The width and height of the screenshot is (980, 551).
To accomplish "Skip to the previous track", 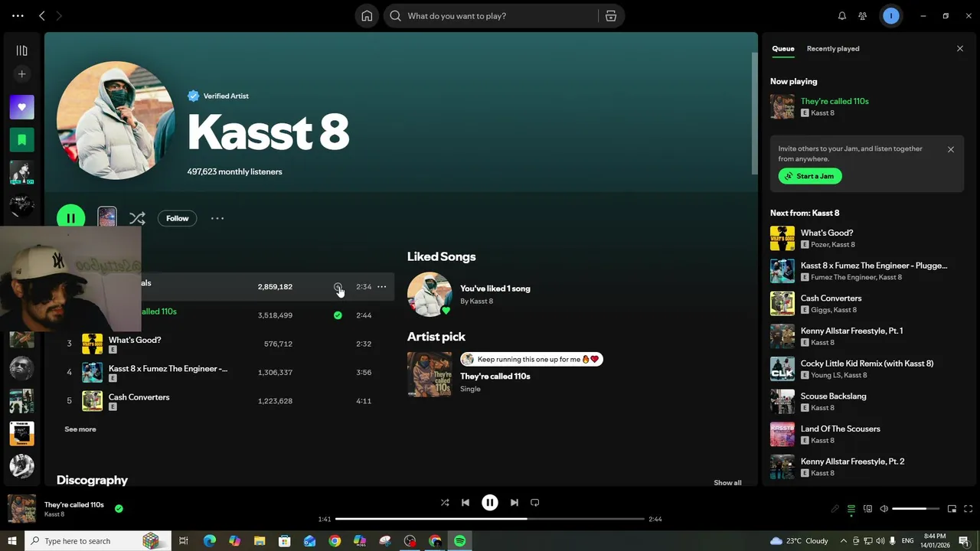I will coord(465,503).
